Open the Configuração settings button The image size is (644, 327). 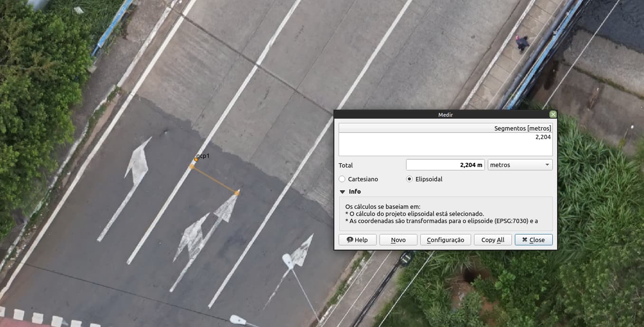pos(445,240)
